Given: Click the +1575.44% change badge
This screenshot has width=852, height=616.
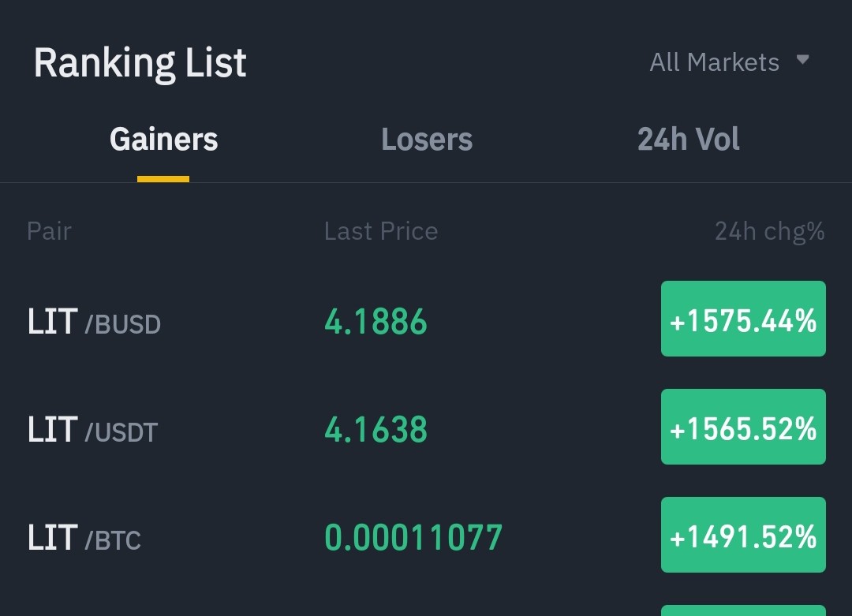Looking at the screenshot, I should tap(743, 319).
